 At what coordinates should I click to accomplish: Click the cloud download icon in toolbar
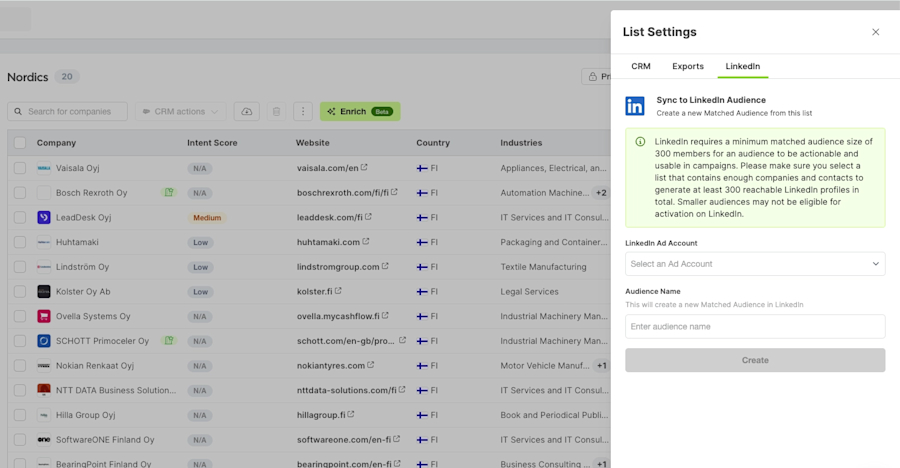click(x=247, y=111)
